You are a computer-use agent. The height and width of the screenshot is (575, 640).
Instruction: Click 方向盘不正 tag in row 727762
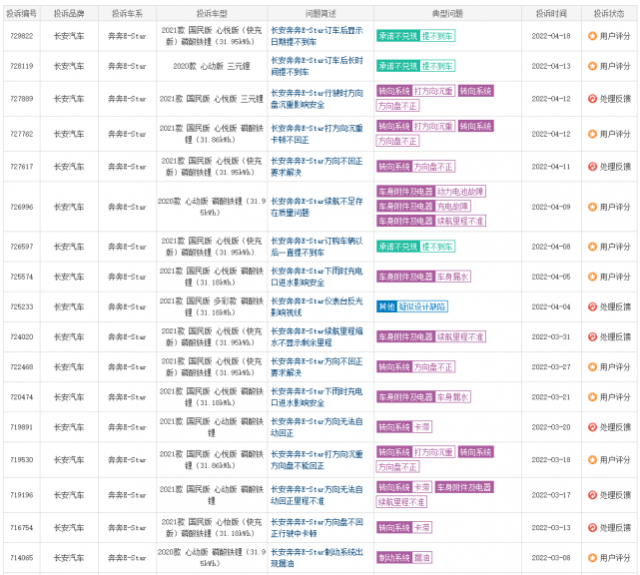(x=398, y=141)
